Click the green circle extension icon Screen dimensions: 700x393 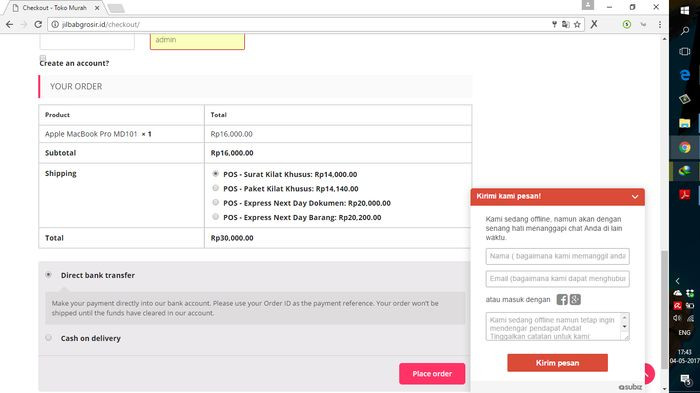(627, 25)
